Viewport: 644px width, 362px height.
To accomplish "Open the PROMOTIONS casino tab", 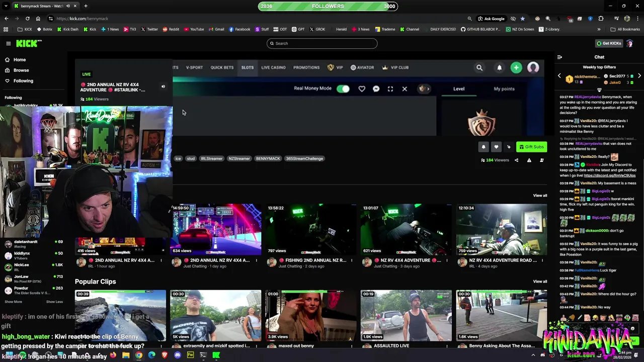I will tap(306, 67).
